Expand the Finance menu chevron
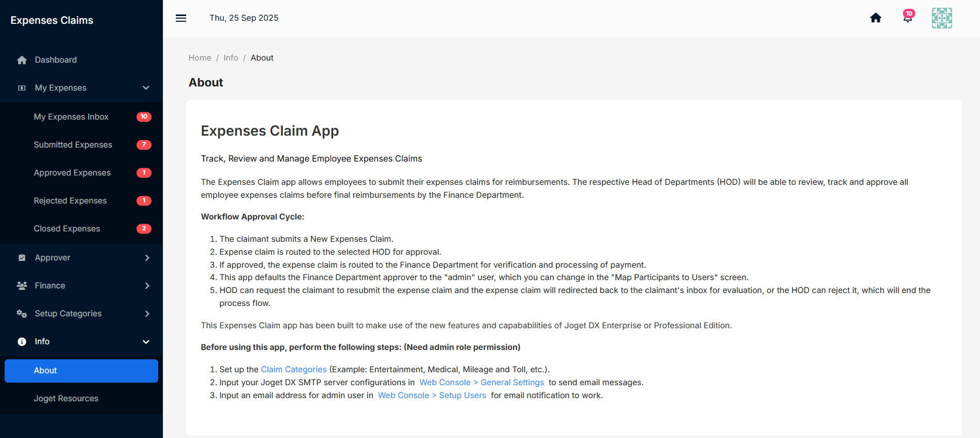Screen dimensions: 980x438 (147, 286)
